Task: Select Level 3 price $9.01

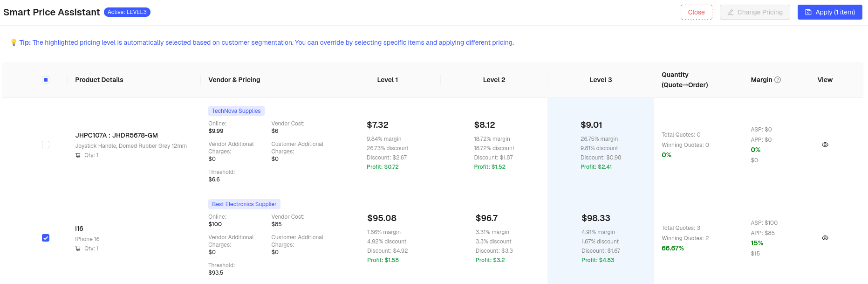Action: [x=591, y=125]
